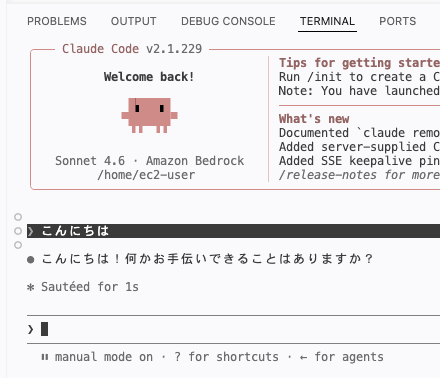Open the PORTS tab
The height and width of the screenshot is (378, 440).
[x=398, y=21]
